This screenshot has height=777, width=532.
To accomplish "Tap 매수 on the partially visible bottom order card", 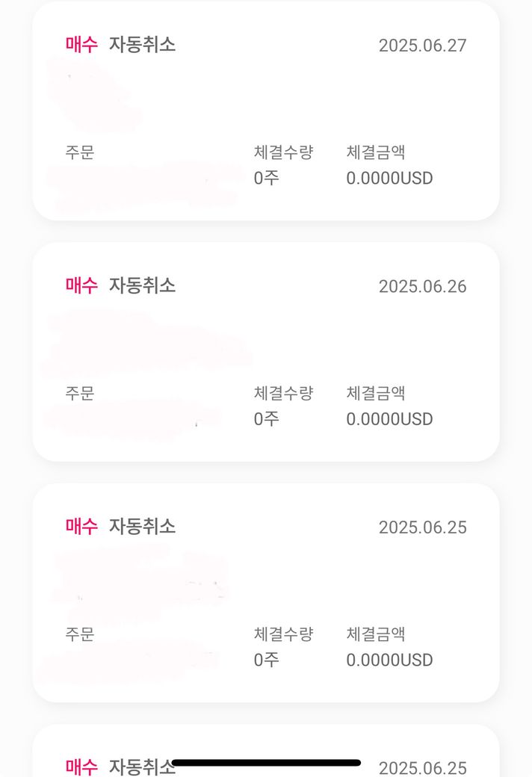I will [x=81, y=767].
